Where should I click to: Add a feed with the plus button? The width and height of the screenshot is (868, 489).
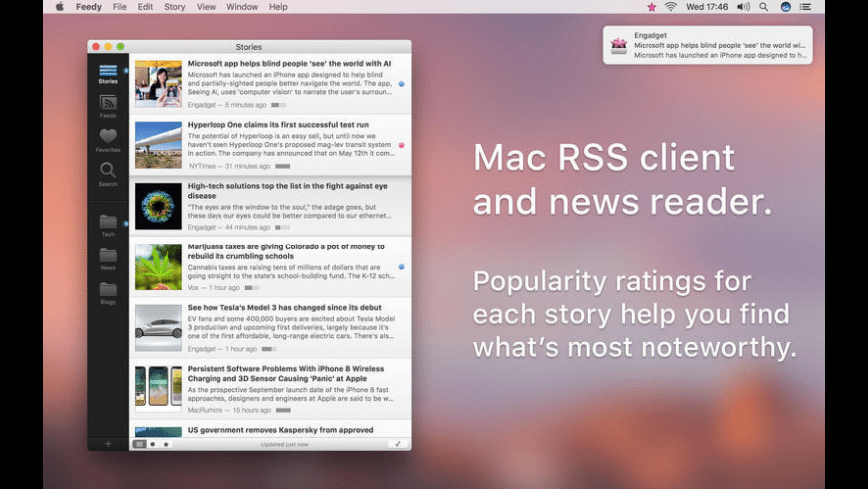108,443
